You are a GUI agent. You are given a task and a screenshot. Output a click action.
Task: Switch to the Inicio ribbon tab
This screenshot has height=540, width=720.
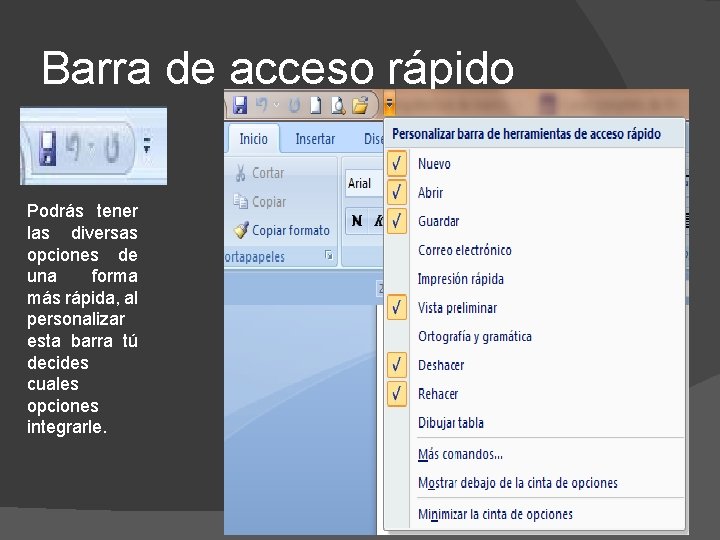pos(253,138)
